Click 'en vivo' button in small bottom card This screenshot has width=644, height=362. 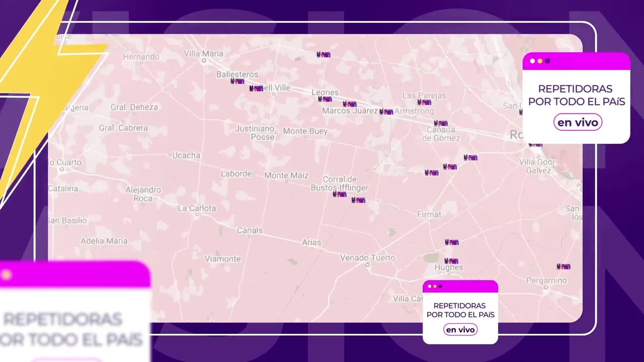click(x=460, y=330)
